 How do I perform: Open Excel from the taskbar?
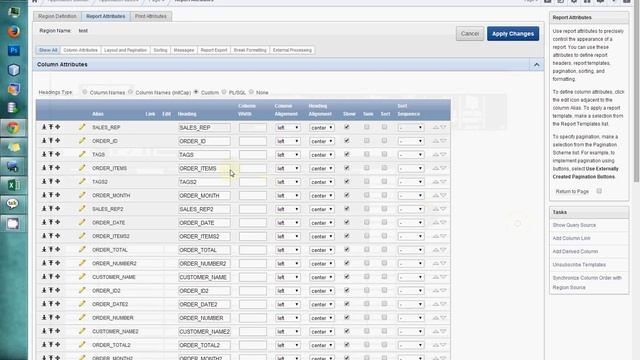point(13,185)
